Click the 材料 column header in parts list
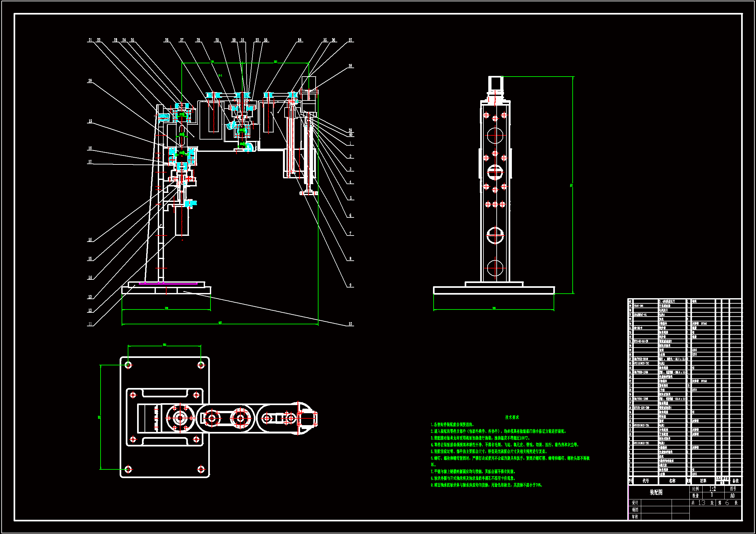 (x=703, y=481)
